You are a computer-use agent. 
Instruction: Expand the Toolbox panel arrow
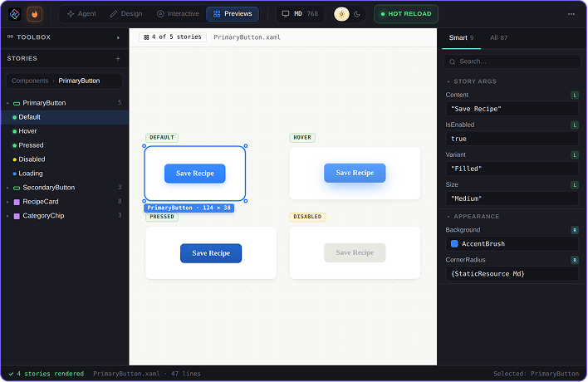point(118,37)
